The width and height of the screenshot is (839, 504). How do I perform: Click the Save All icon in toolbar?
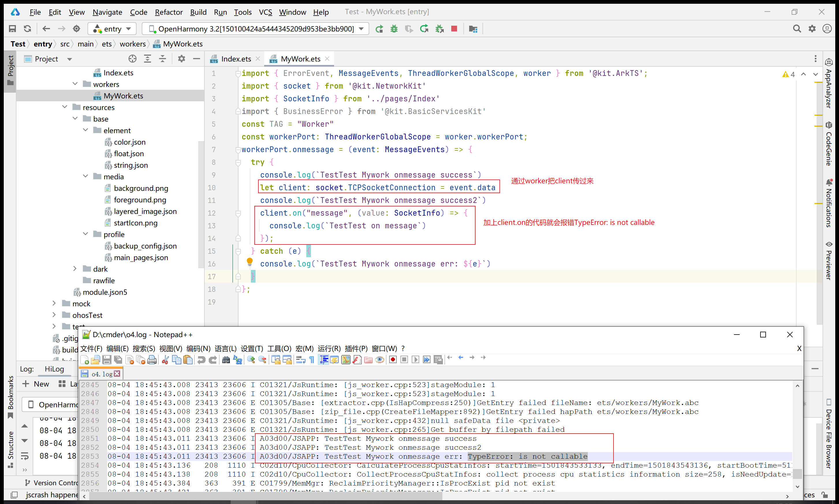[13, 29]
